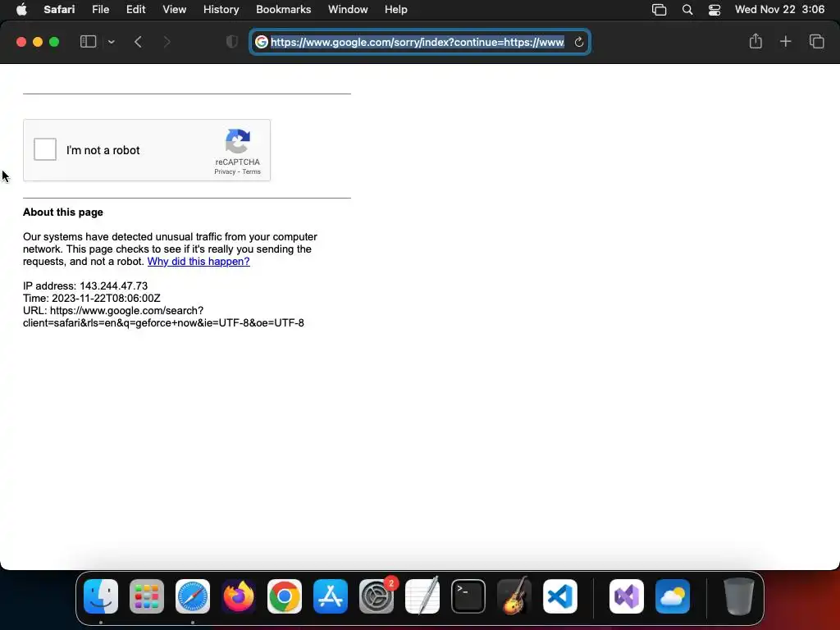Screen dimensions: 840x630
Task: Open the View menu
Action: (x=174, y=10)
